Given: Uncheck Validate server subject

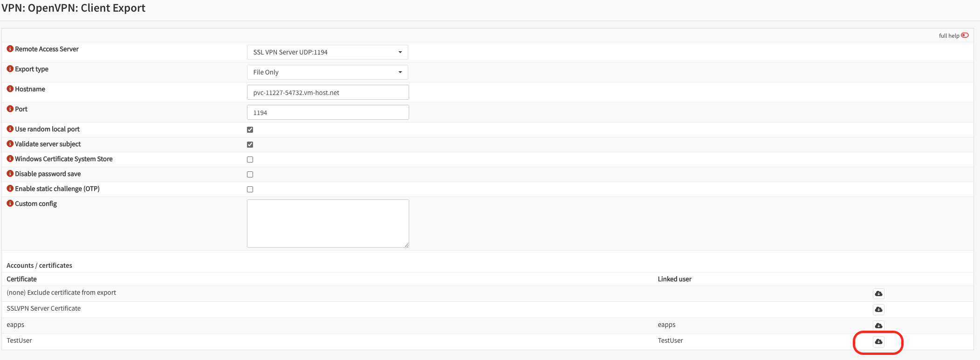Looking at the screenshot, I should click(x=250, y=144).
